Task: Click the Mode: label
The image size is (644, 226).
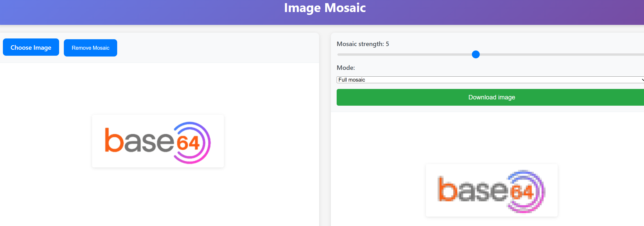Action: (346, 68)
